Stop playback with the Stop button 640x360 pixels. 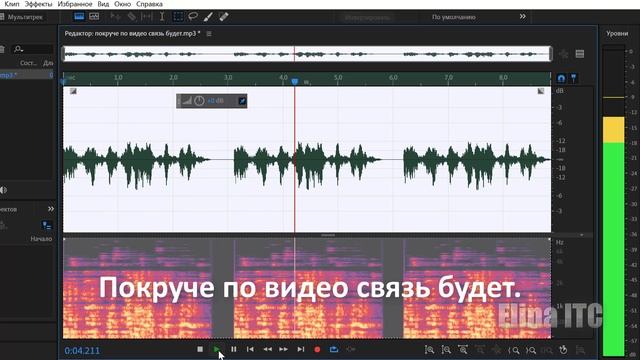point(200,349)
